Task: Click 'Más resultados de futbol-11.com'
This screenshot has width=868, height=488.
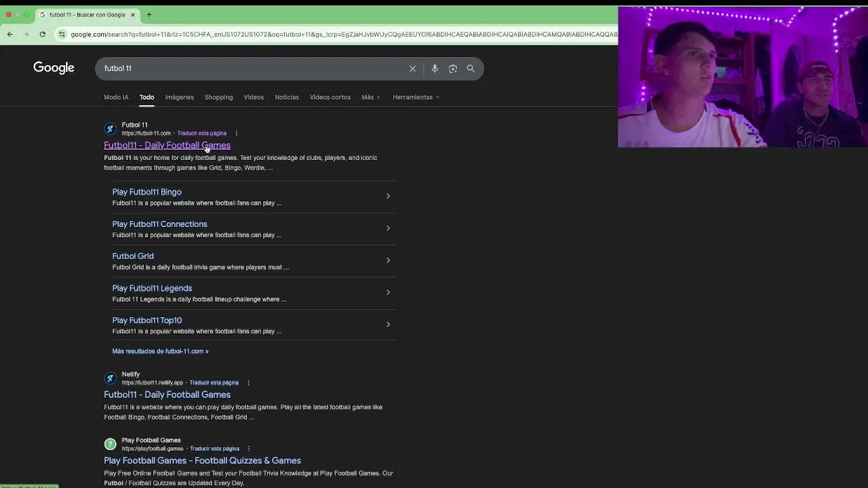Action: (x=160, y=351)
